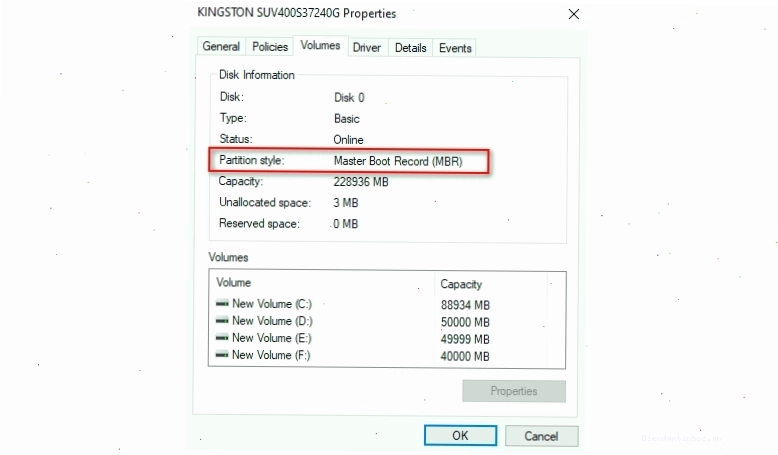Click the 49999 MB capacity value
Viewport: 778px width, 455px height.
click(x=465, y=339)
